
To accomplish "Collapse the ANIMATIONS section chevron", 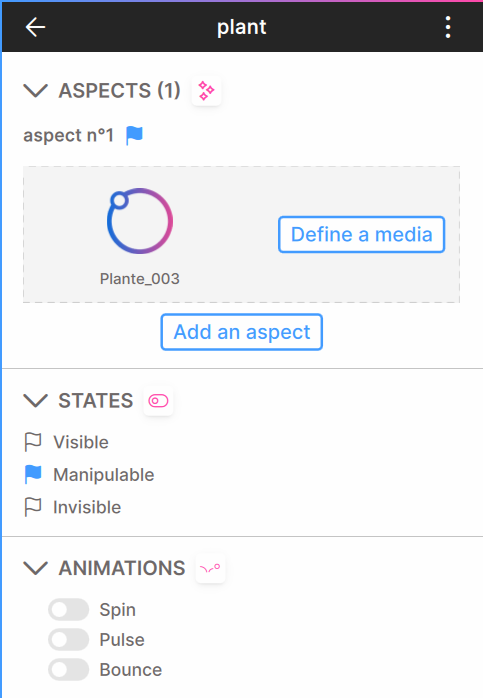I will point(35,568).
